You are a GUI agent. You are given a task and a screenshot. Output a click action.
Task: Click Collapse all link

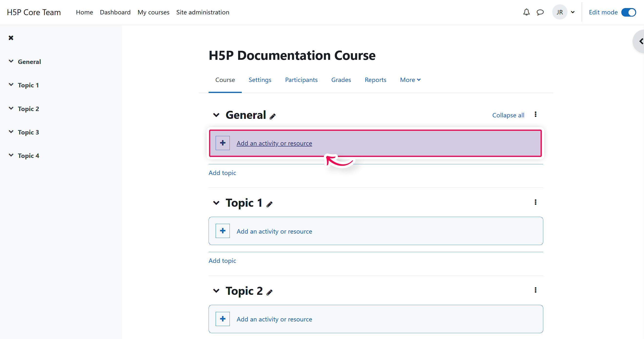[x=508, y=115]
